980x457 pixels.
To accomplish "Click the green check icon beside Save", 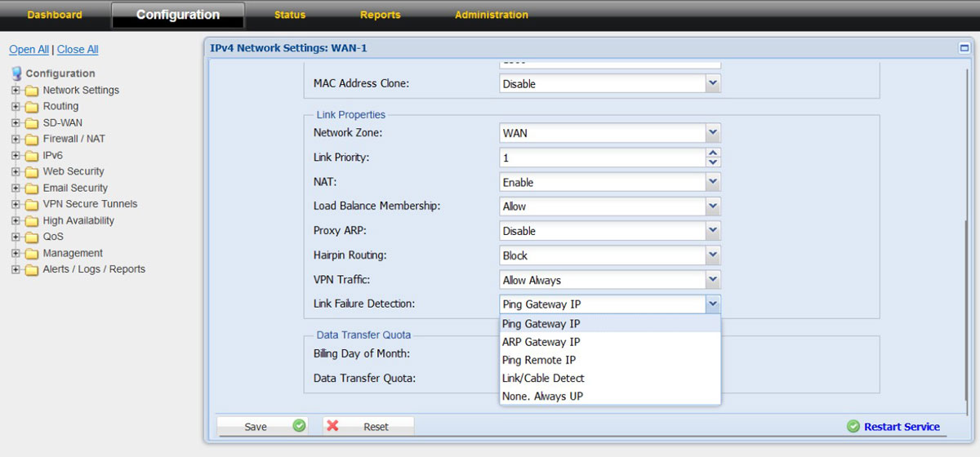I will [299, 426].
